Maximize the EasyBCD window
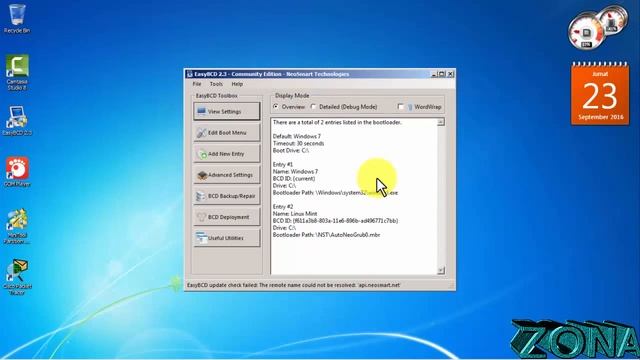This screenshot has width=640, height=360. [x=442, y=74]
